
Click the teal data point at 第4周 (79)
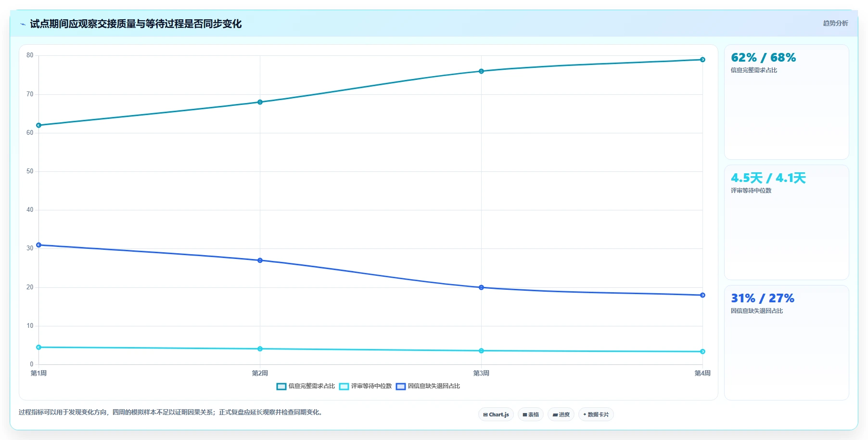click(702, 60)
